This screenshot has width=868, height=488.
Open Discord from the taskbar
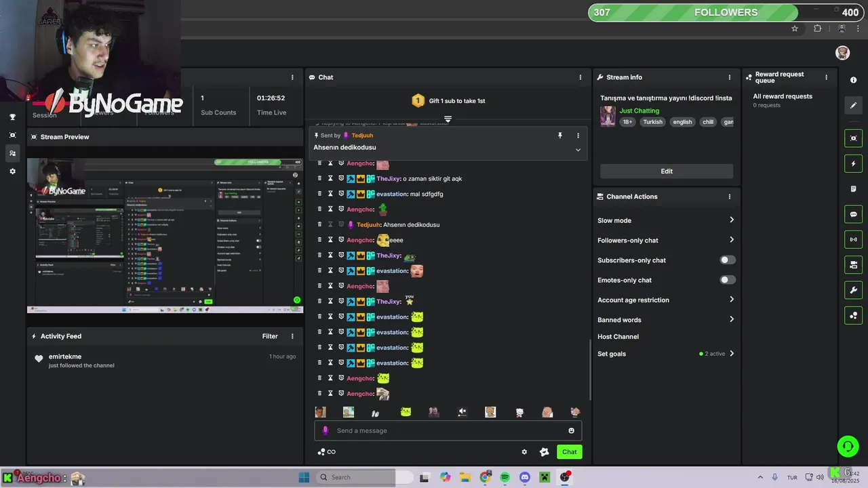525,477
